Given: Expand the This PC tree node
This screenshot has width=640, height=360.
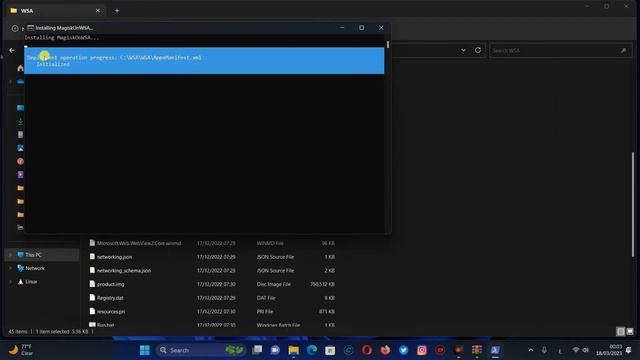Looking at the screenshot, I should click(11, 255).
